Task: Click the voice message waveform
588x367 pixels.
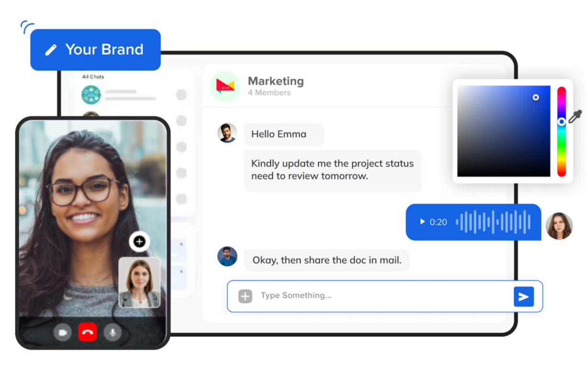Action: [493, 222]
